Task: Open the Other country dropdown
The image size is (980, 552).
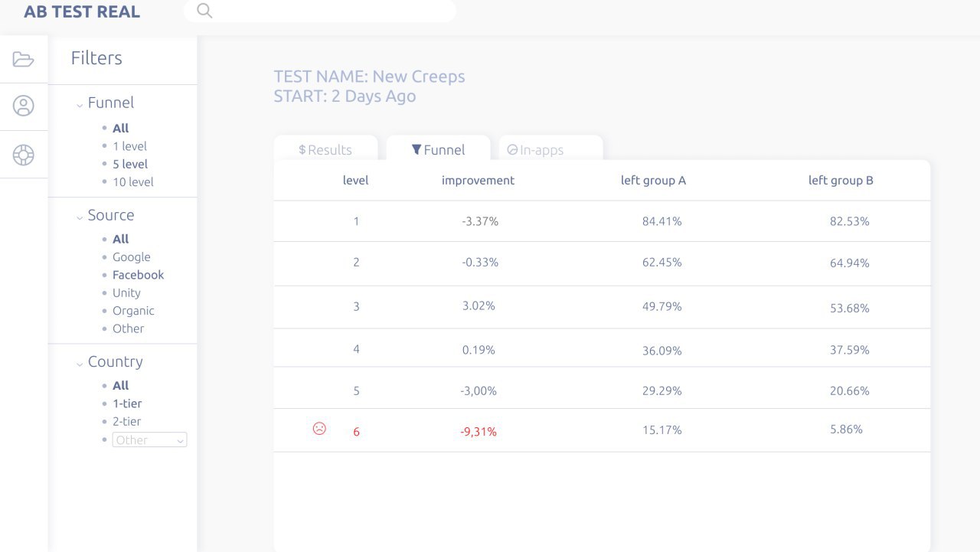Action: click(149, 439)
